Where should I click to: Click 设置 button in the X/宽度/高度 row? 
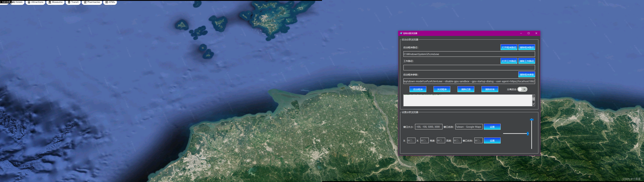492,141
